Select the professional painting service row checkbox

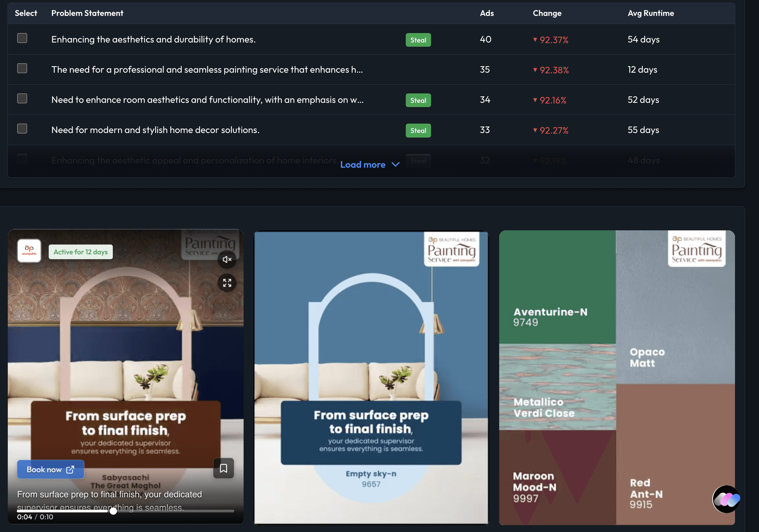tap(22, 68)
